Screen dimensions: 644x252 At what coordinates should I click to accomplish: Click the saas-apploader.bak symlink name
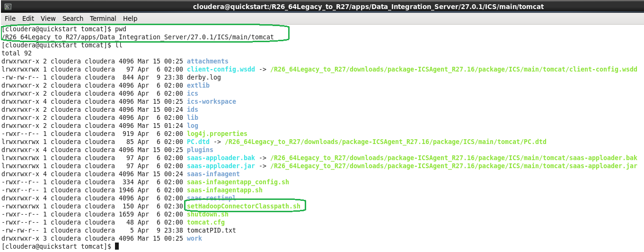pyautogui.click(x=221, y=158)
